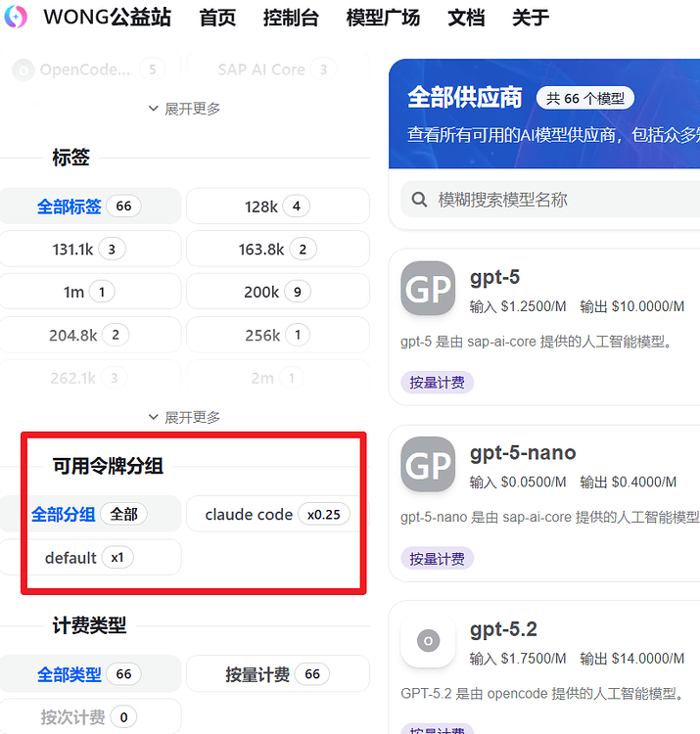Screen dimensions: 700x734
Task: Click the WONG公益站 logo icon
Action: [x=16, y=17]
